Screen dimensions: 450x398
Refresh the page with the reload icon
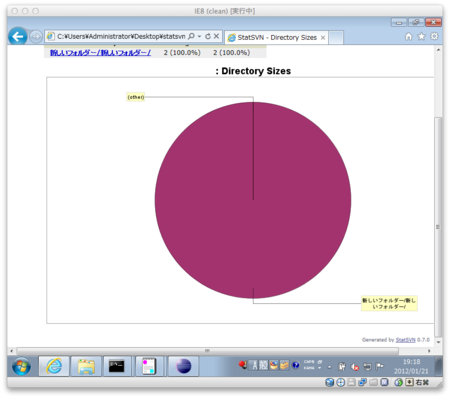pos(208,36)
